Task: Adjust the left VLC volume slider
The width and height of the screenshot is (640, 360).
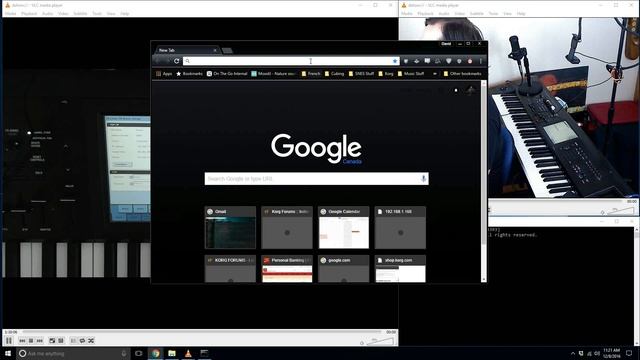Action: (380, 342)
